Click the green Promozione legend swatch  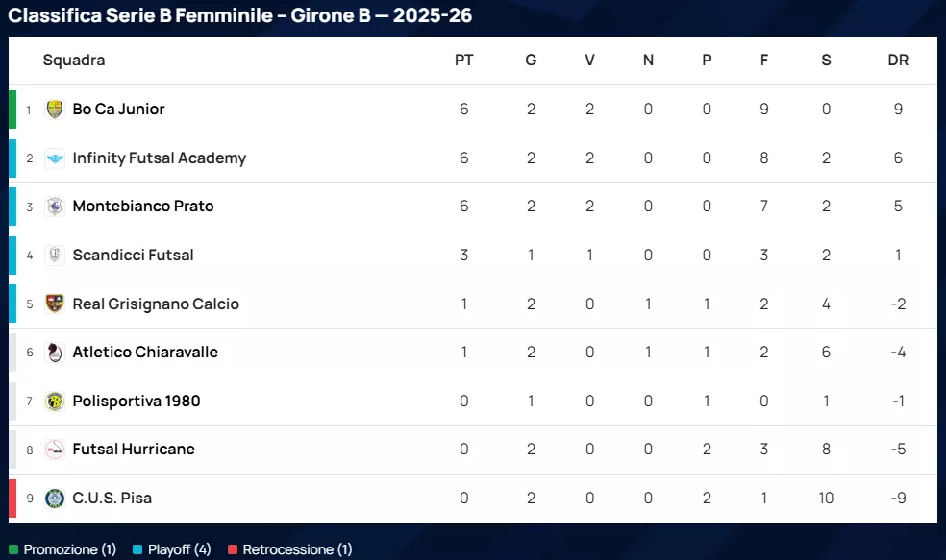click(13, 550)
